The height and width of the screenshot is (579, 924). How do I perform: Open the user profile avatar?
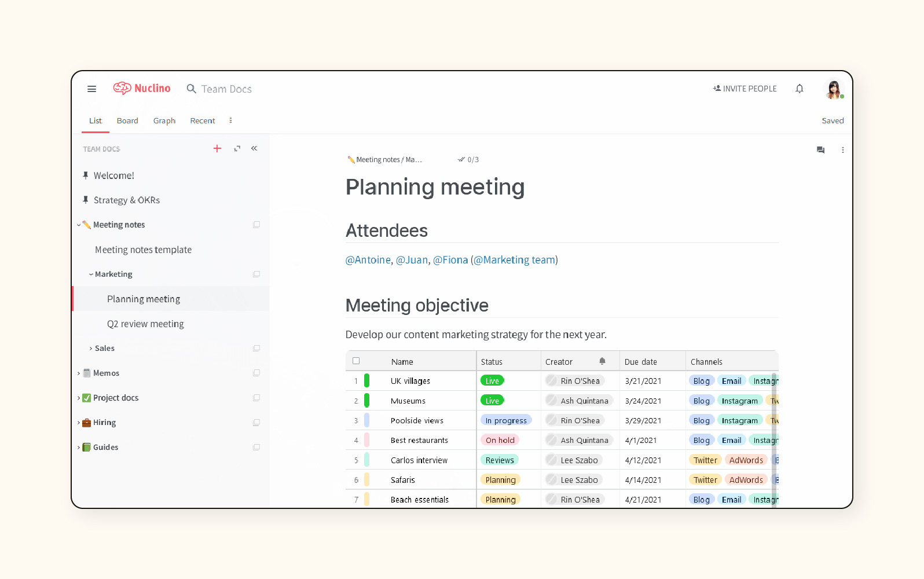coord(834,89)
